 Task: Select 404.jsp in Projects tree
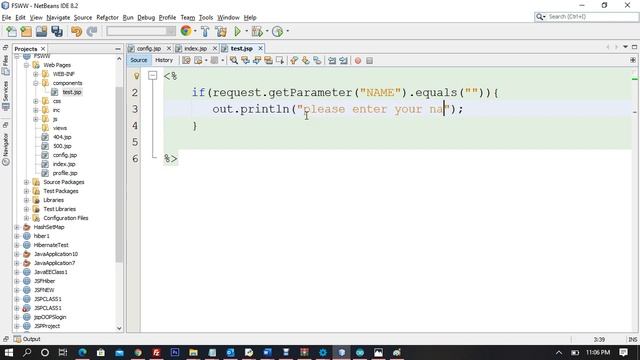(x=62, y=137)
